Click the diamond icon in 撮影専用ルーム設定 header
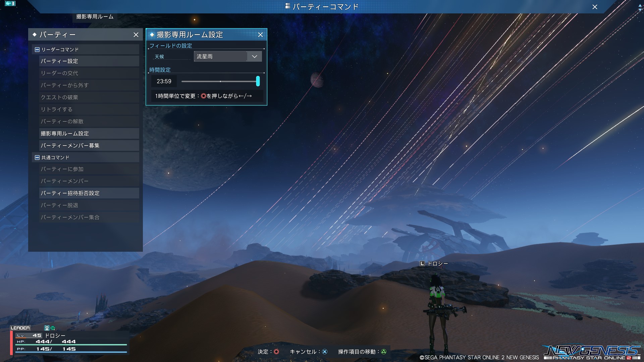644x362 pixels. (152, 35)
